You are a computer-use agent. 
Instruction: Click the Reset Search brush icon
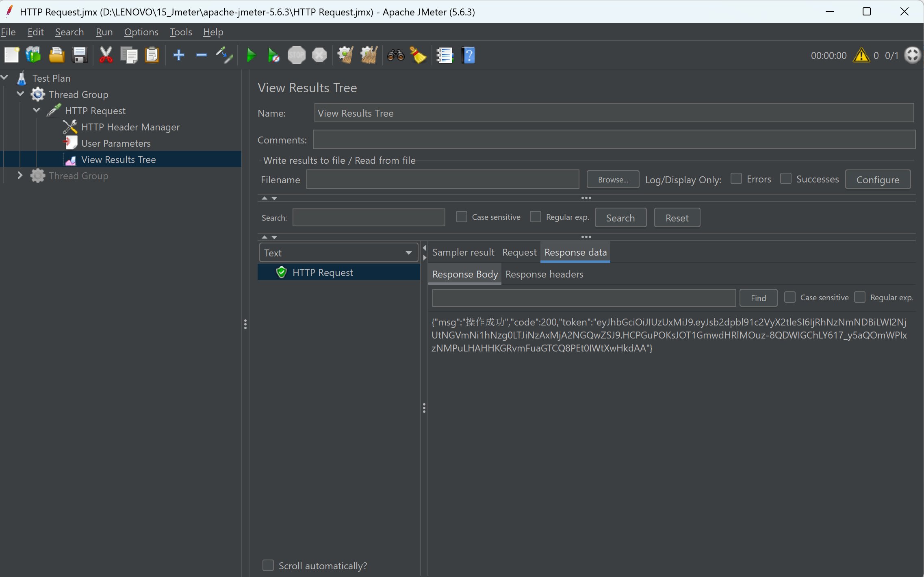pos(418,55)
